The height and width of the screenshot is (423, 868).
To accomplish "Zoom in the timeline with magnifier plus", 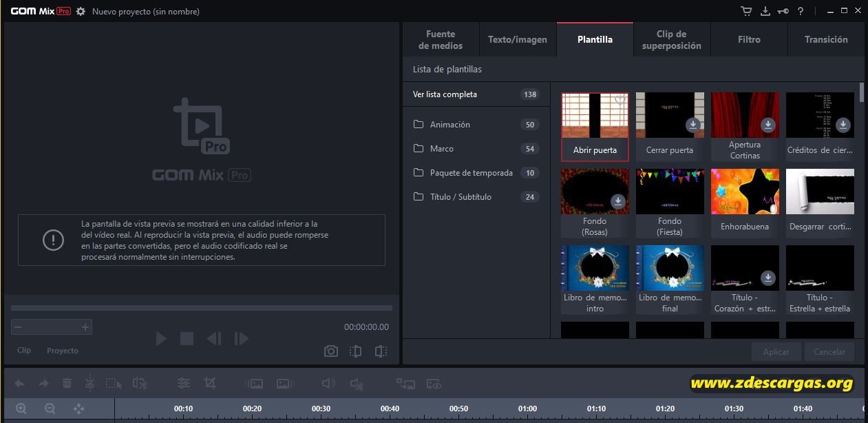I will click(21, 409).
